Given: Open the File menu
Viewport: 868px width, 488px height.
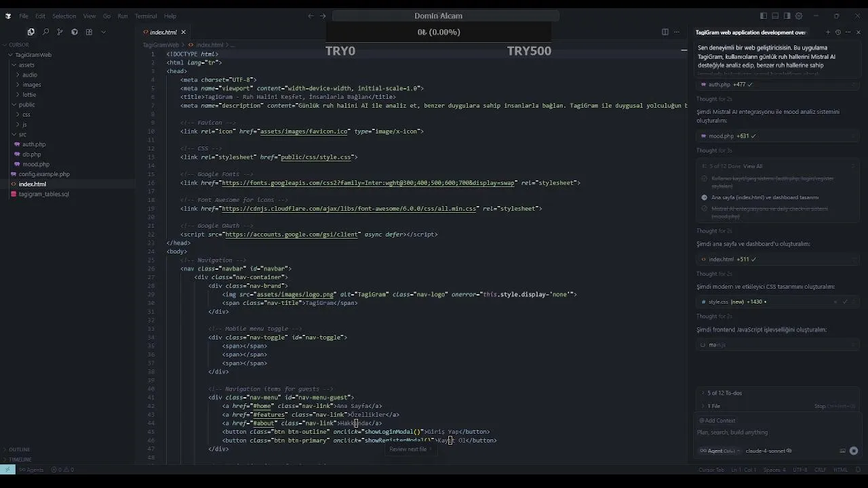Looking at the screenshot, I should [24, 16].
